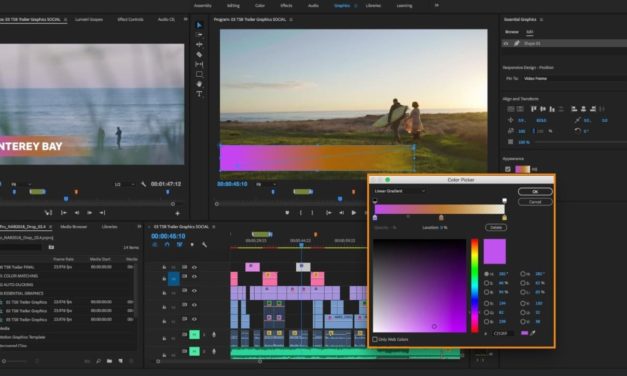Click the rainbow hue slider

475,286
